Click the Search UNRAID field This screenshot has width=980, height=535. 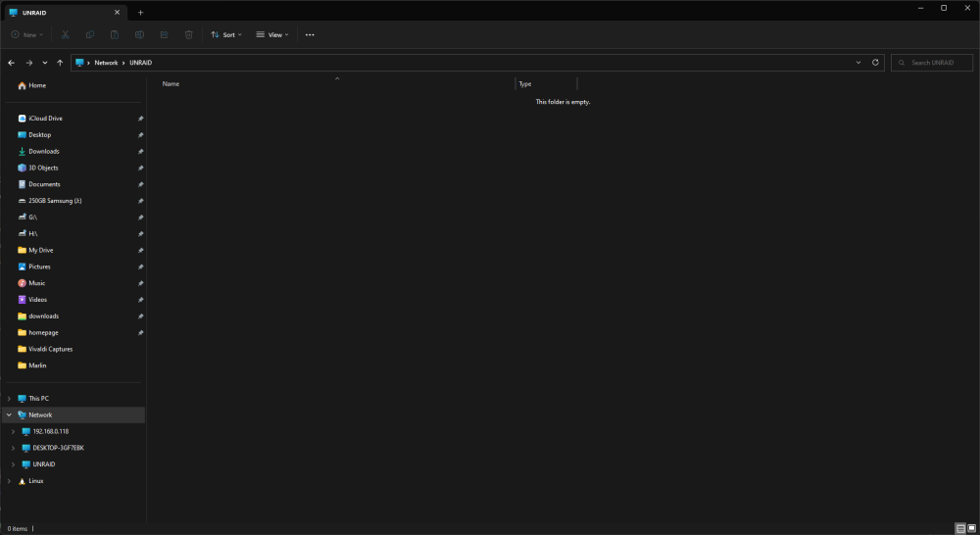(x=932, y=63)
